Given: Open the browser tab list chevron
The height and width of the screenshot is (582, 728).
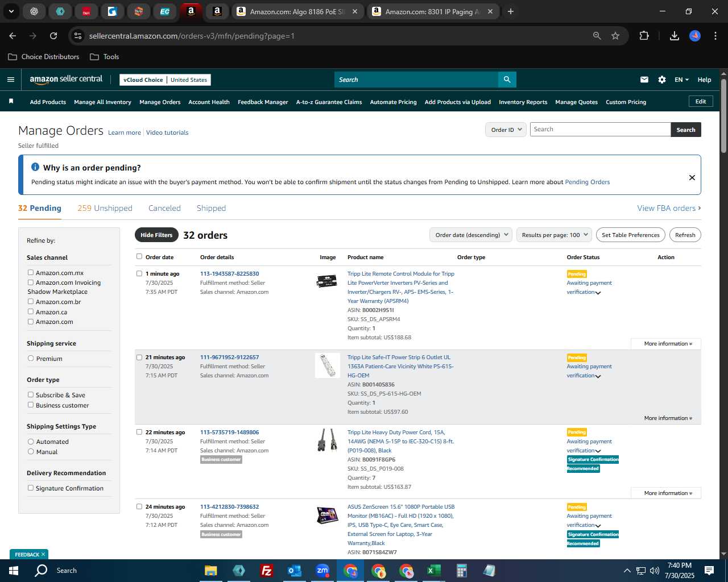Looking at the screenshot, I should [x=11, y=11].
